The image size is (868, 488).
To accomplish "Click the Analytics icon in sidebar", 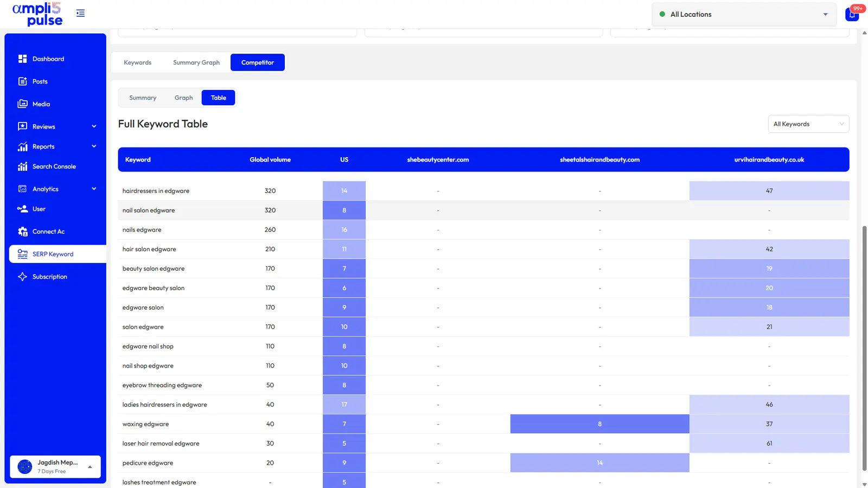I will click(22, 189).
